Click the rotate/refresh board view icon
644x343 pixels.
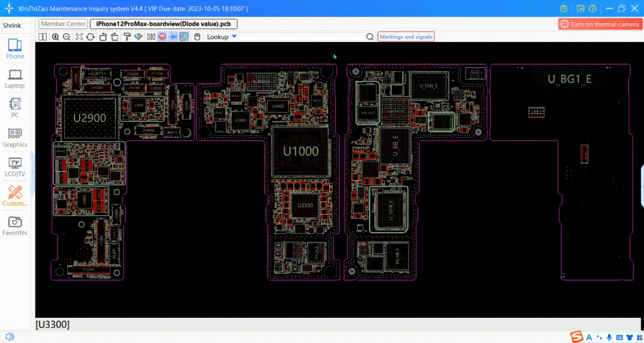90,37
